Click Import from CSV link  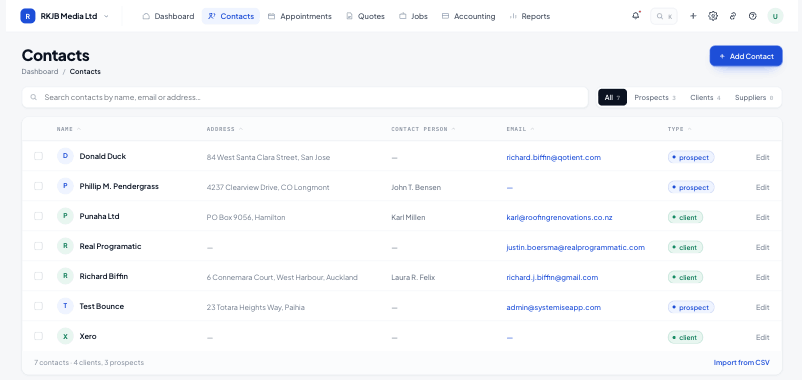coord(741,362)
